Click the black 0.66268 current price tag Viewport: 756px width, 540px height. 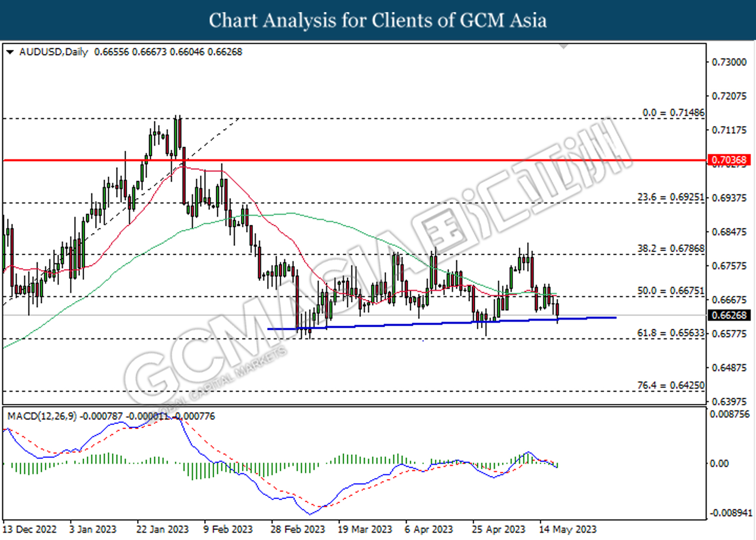728,315
